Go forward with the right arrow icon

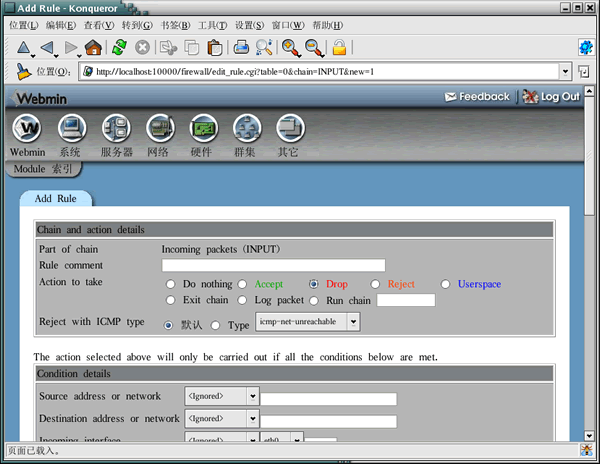coord(71,48)
